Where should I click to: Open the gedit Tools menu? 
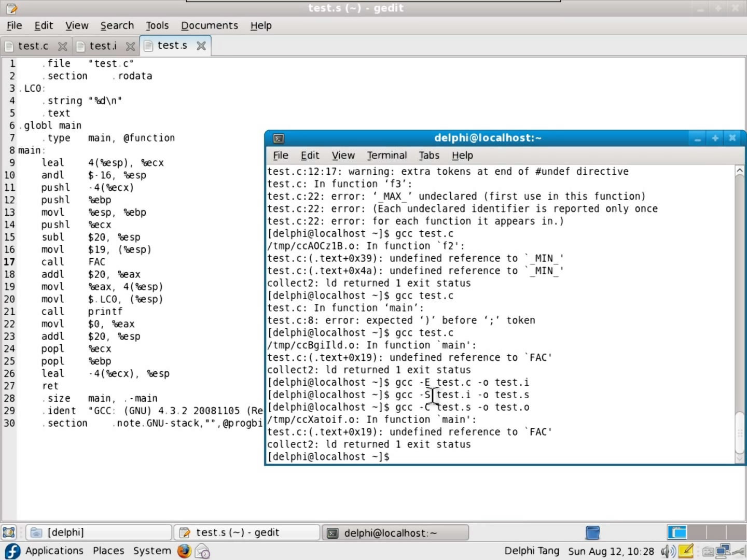[x=157, y=25]
